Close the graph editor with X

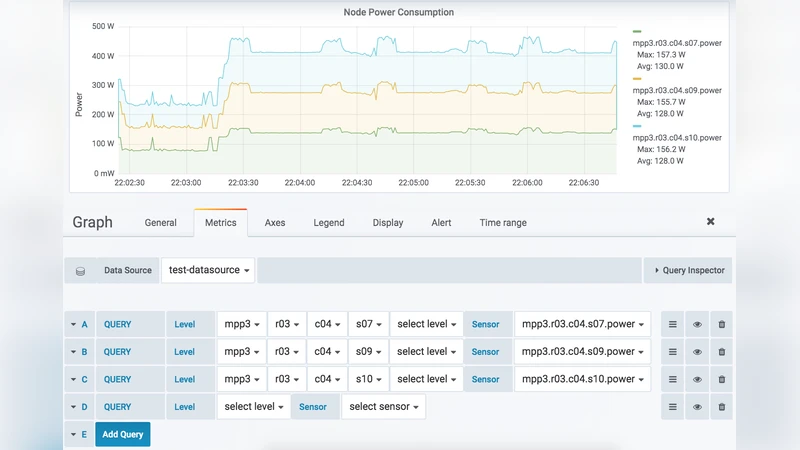point(711,222)
